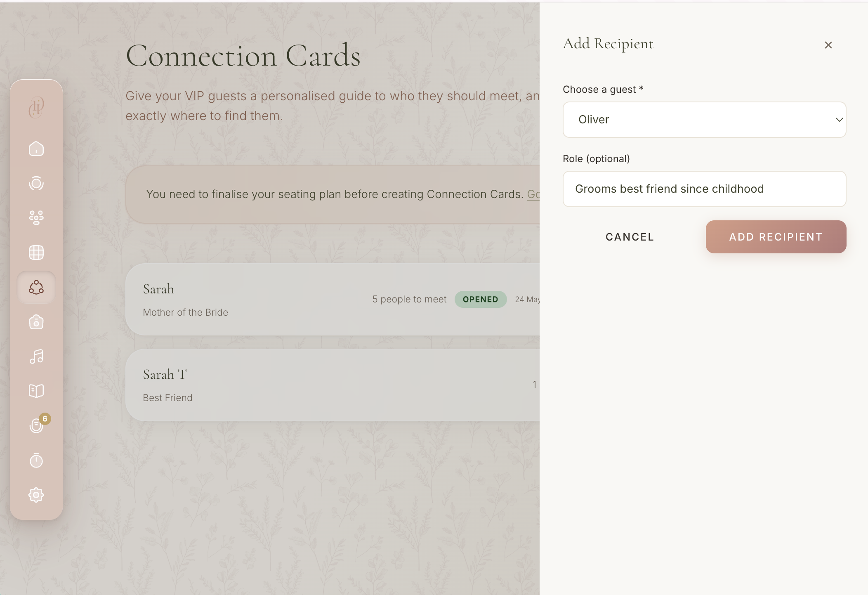Viewport: 868px width, 595px height.
Task: Follow the link after the seating plan notice
Action: coord(533,194)
